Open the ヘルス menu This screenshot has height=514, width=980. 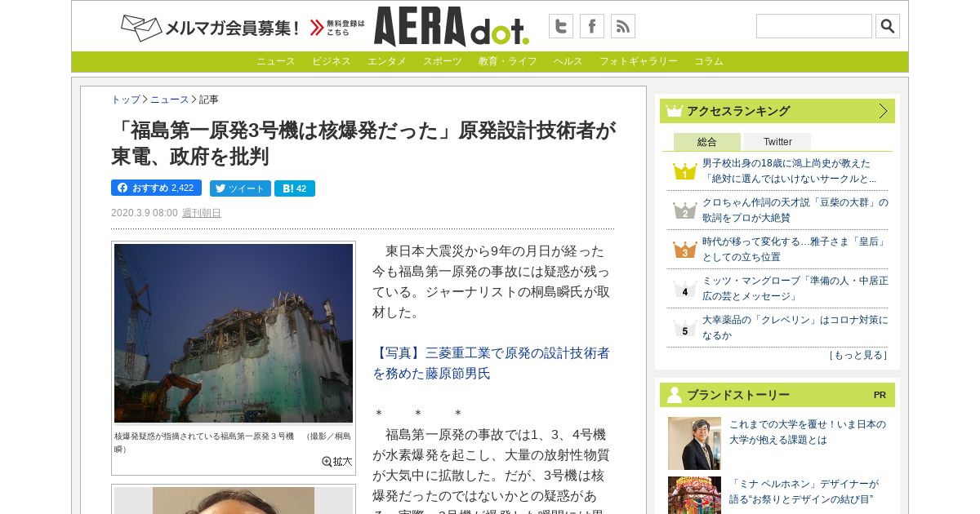568,61
